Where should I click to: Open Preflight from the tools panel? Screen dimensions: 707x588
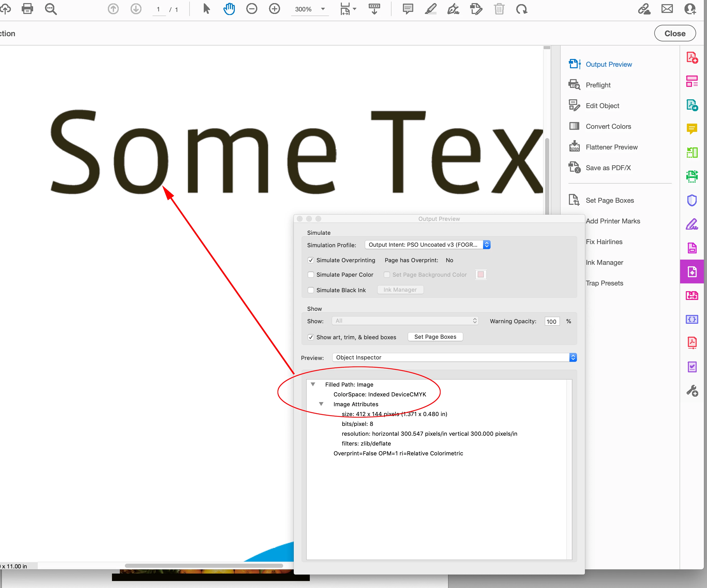(x=598, y=85)
